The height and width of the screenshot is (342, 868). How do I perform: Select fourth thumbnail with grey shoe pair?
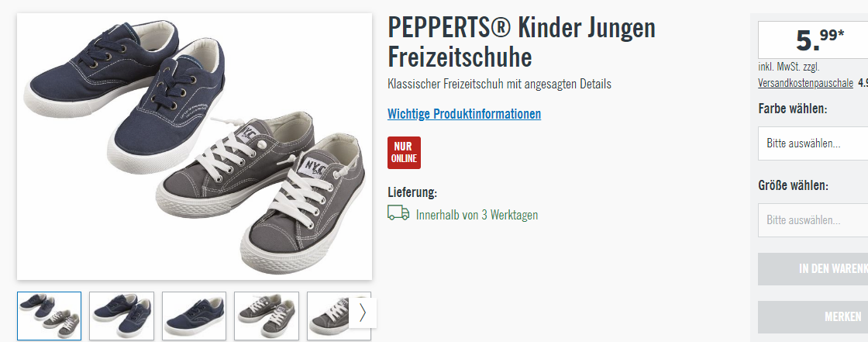267,316
